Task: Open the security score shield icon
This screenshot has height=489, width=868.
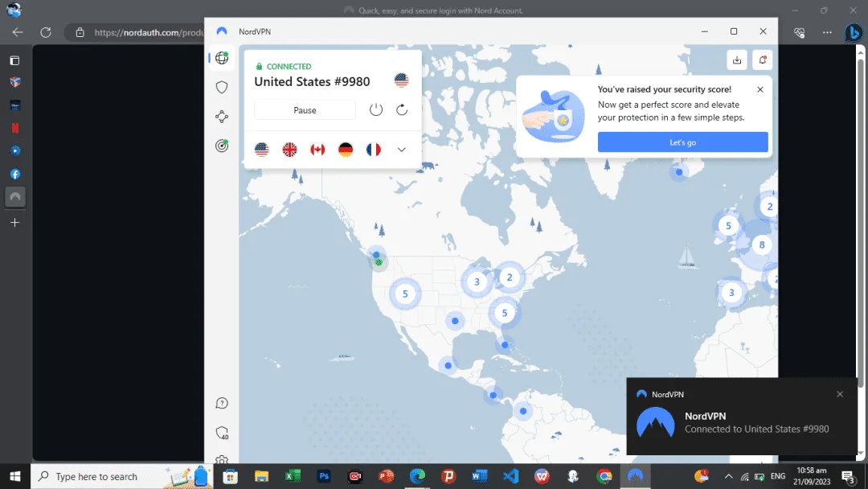Action: click(222, 433)
